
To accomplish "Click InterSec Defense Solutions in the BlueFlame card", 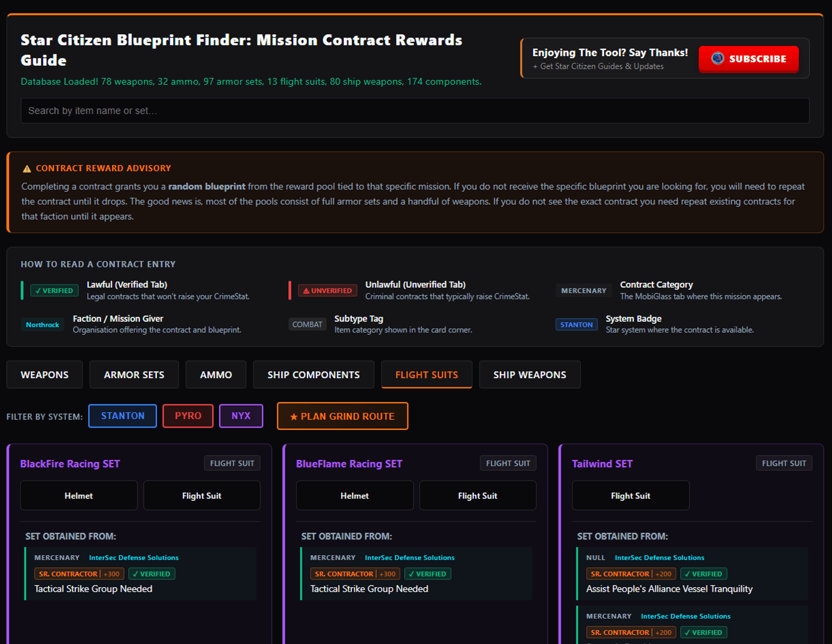I will point(410,558).
